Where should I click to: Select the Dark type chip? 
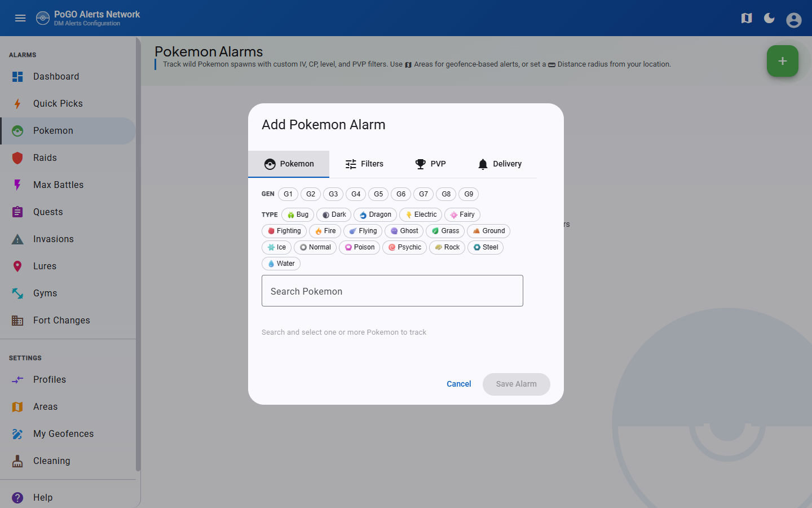[334, 215]
